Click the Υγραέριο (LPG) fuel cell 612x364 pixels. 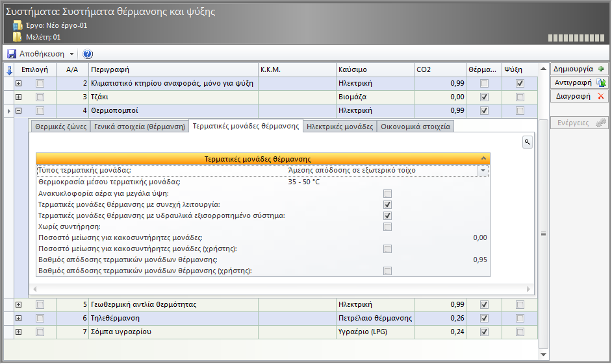375,332
